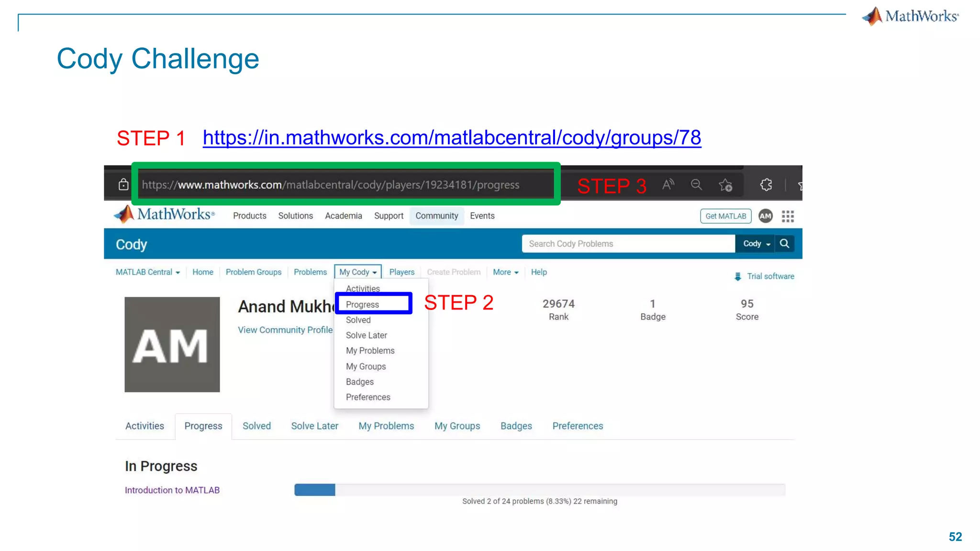Add page to favorites star icon
The height and width of the screenshot is (551, 980).
(725, 185)
